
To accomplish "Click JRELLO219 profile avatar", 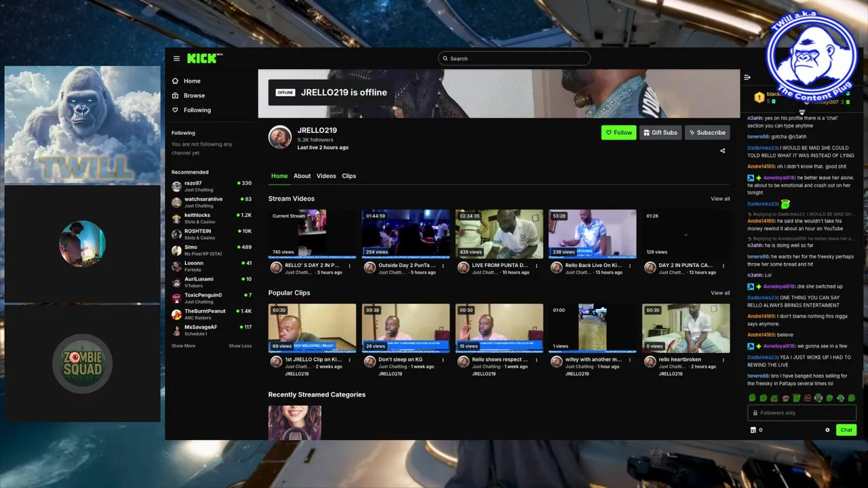I will [279, 138].
